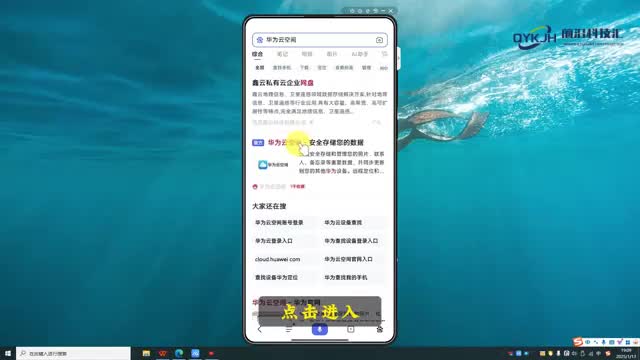Image resolution: width=640 pixels, height=360 pixels.
Task: Tap the browser back arrow icon
Action: click(x=260, y=329)
